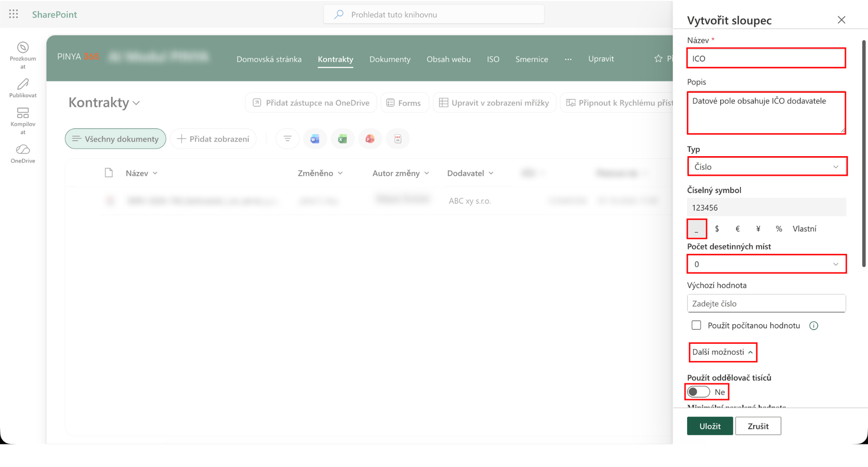Select the no-symbol underscore option
The image size is (868, 467).
(697, 229)
